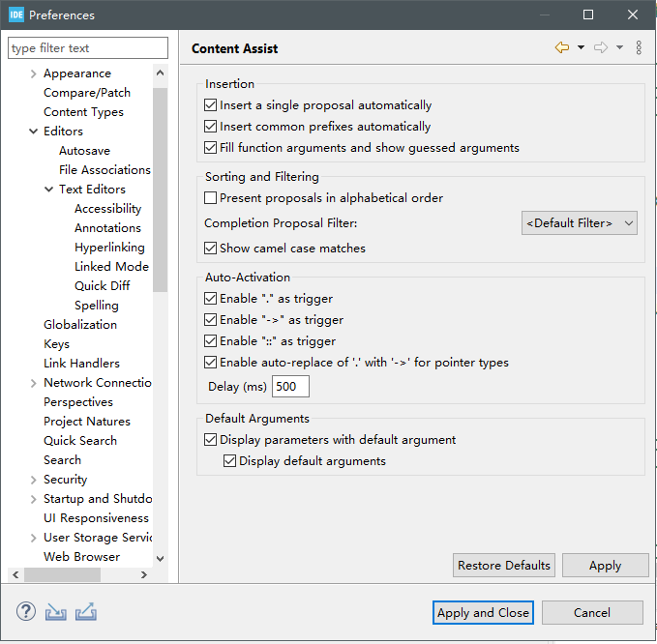Viewport: 657px width, 644px height.
Task: Click the Delay (ms) input field
Action: coord(290,386)
